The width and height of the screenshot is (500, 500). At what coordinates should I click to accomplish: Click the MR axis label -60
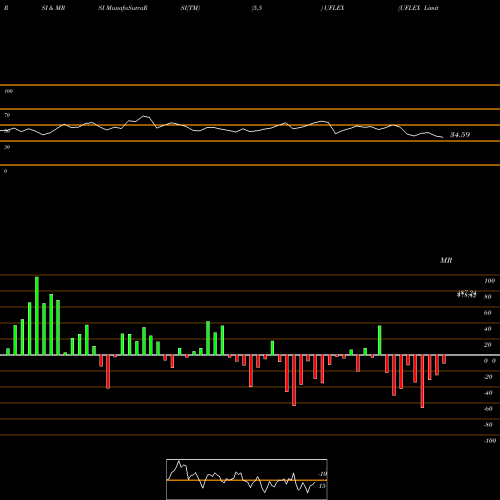pos(488,409)
